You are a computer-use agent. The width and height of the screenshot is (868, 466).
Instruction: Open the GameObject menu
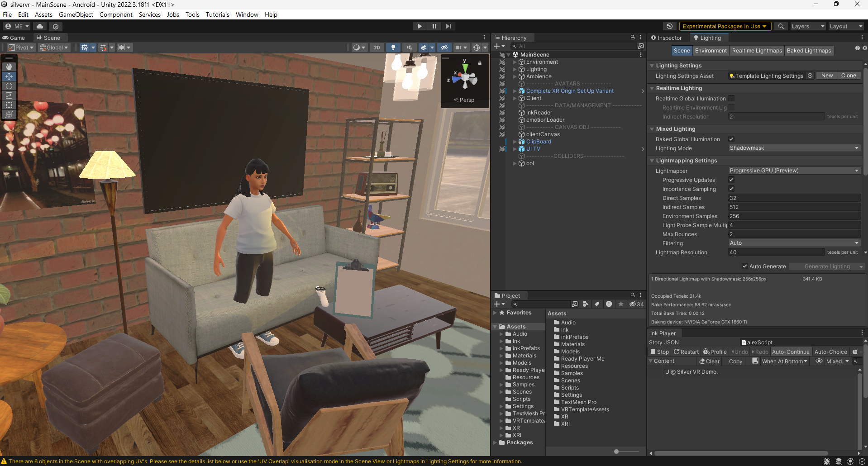click(76, 14)
